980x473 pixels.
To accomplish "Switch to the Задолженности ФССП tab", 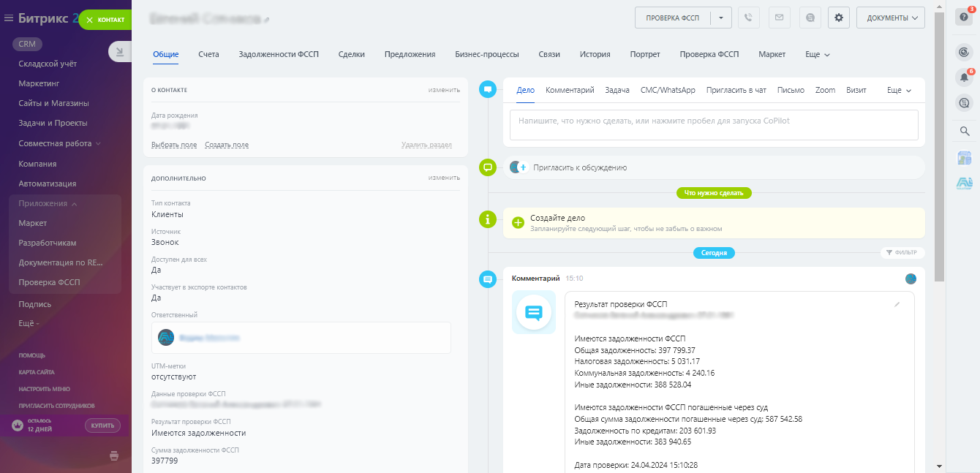I will [279, 54].
